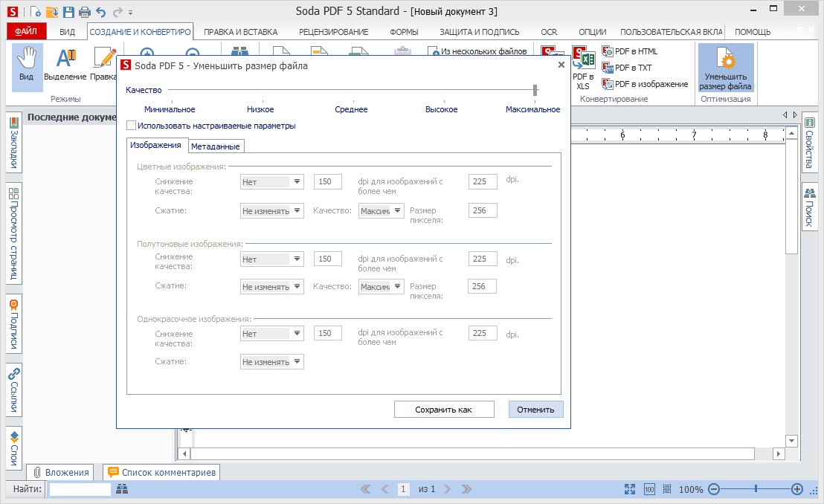Open the Поиск panel on the right

pos(809,207)
